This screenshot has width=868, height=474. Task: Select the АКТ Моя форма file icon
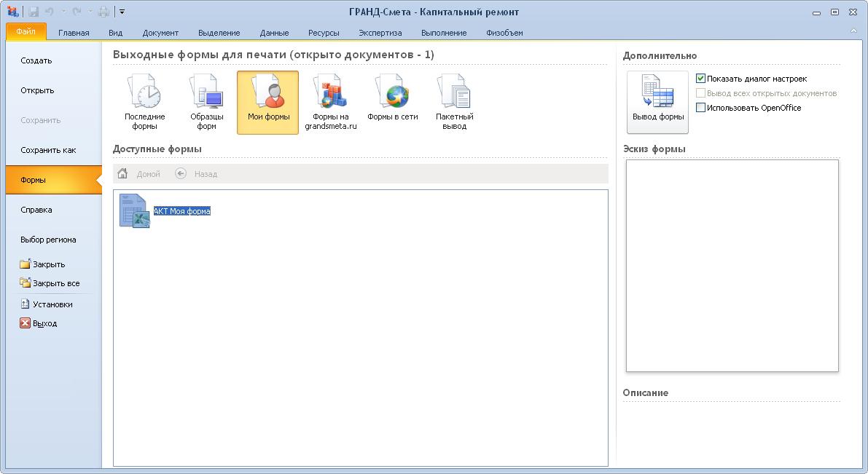click(x=135, y=210)
